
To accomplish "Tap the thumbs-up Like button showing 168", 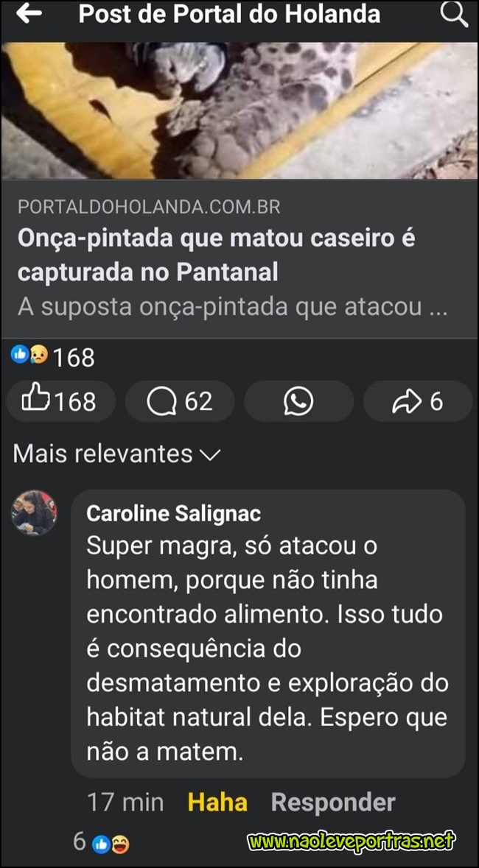I will click(60, 401).
